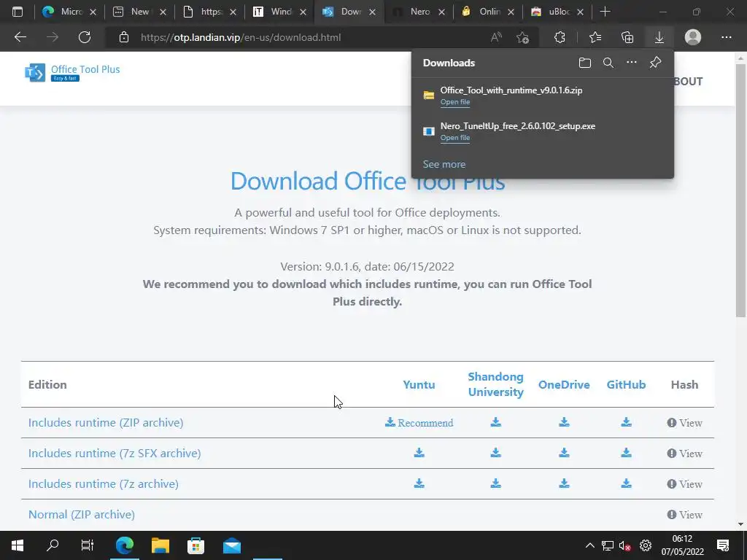The height and width of the screenshot is (560, 747).
Task: Open the Extensions puzzle icon
Action: pyautogui.click(x=560, y=37)
